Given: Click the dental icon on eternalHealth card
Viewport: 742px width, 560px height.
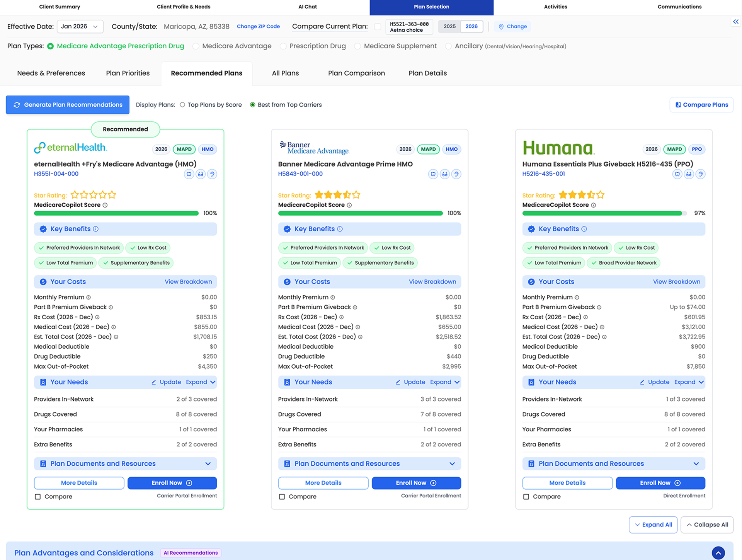Looking at the screenshot, I should tap(189, 174).
